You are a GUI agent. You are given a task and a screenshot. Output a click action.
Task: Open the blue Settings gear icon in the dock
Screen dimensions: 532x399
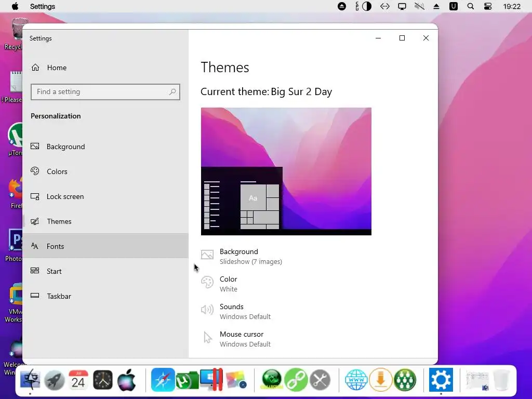click(441, 380)
